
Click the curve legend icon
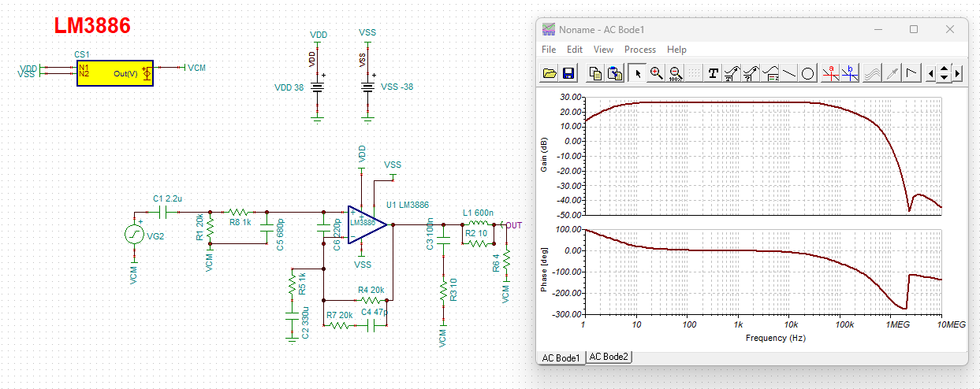[770, 73]
